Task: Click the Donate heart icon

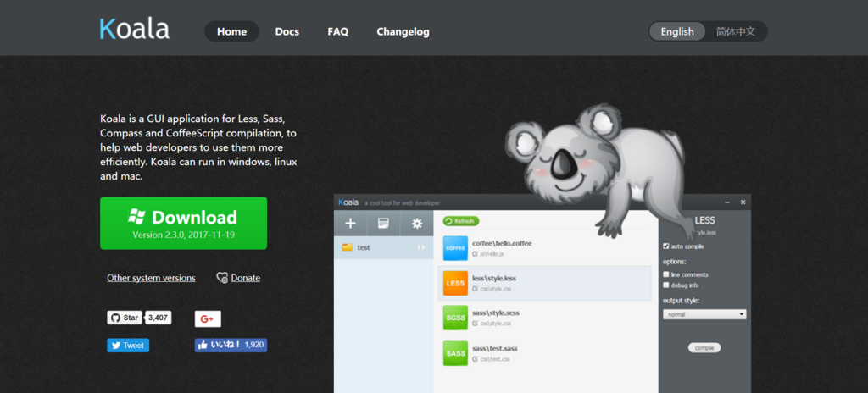Action: [222, 278]
